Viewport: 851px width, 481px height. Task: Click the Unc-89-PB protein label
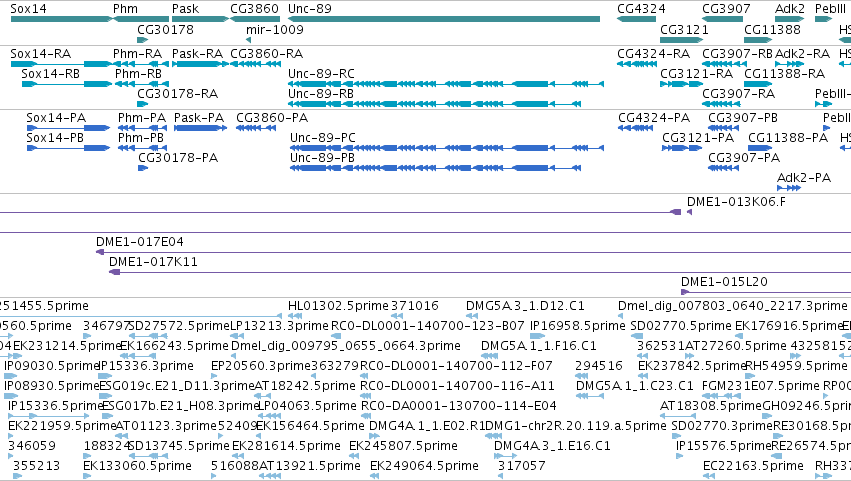322,157
